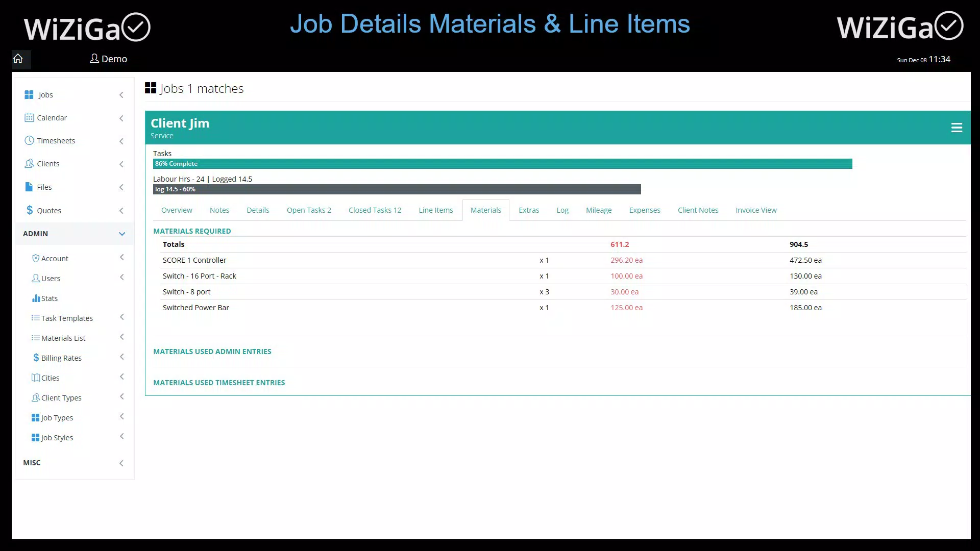Open the Open Tasks 2 tab
This screenshot has width=980, height=551.
pyautogui.click(x=309, y=210)
